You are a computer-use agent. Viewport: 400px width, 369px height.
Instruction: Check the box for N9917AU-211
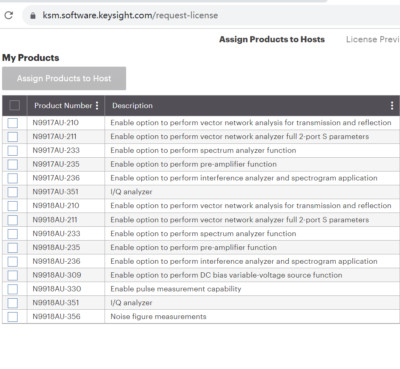(13, 137)
